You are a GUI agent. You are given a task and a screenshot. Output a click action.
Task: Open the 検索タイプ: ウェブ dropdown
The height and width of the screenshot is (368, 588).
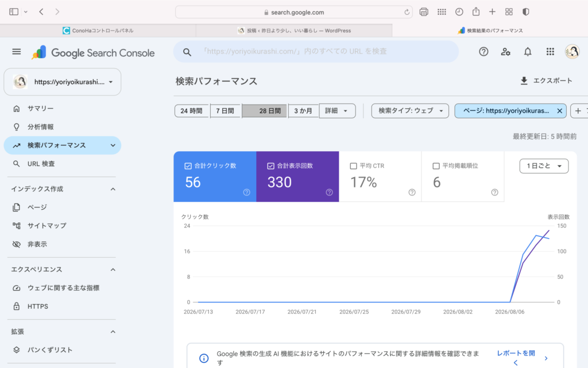410,111
